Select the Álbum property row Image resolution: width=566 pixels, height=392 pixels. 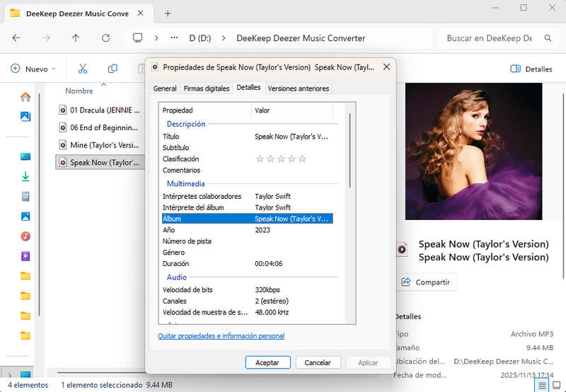pyautogui.click(x=247, y=219)
